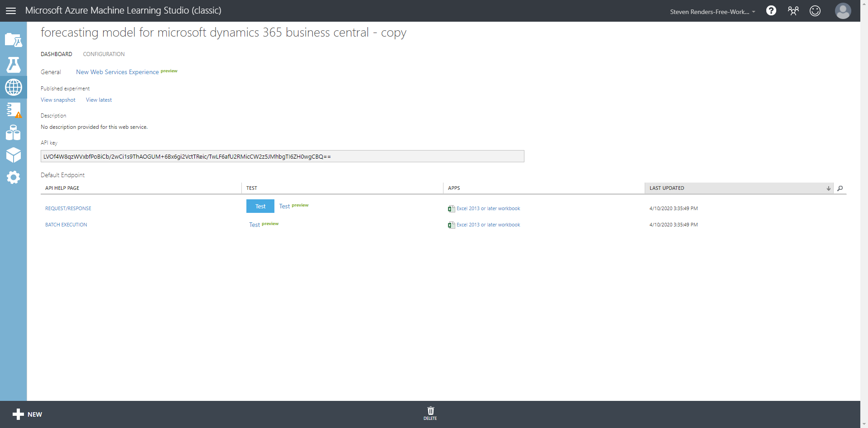Click the forecasting model web service title

[x=224, y=33]
